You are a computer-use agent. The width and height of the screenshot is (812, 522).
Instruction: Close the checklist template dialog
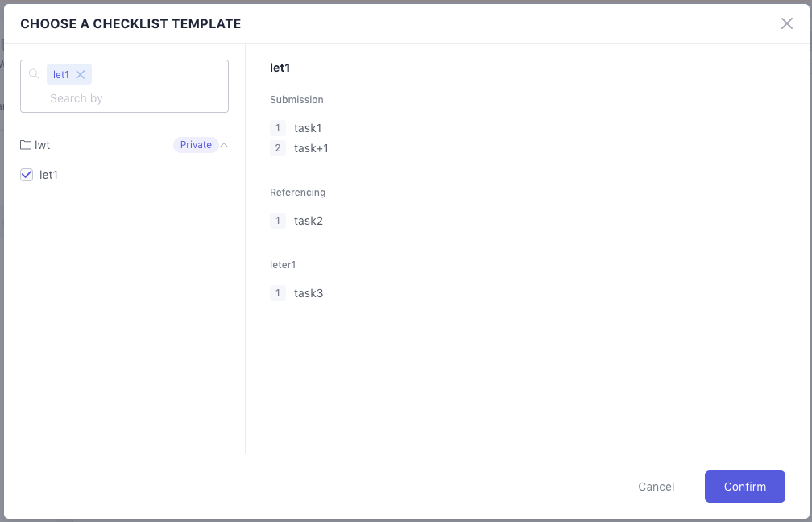click(787, 23)
